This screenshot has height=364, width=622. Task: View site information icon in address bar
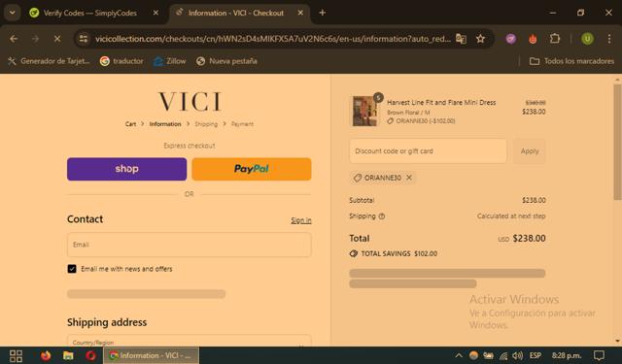tap(84, 39)
